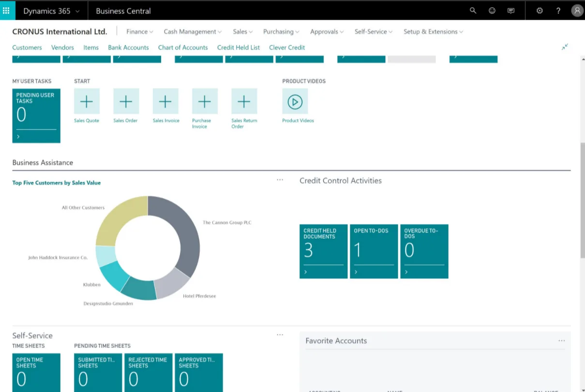
Task: Open the feedback smiley icon
Action: click(492, 10)
